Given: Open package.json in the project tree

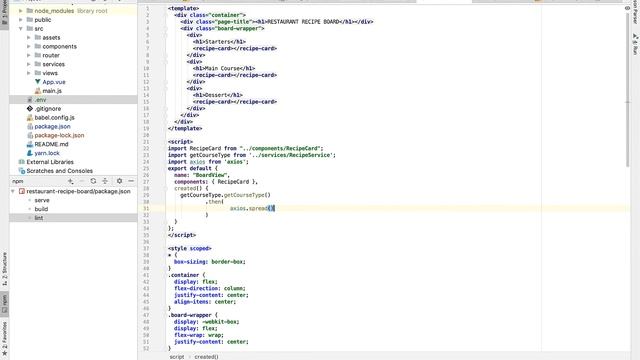Looking at the screenshot, I should point(52,127).
